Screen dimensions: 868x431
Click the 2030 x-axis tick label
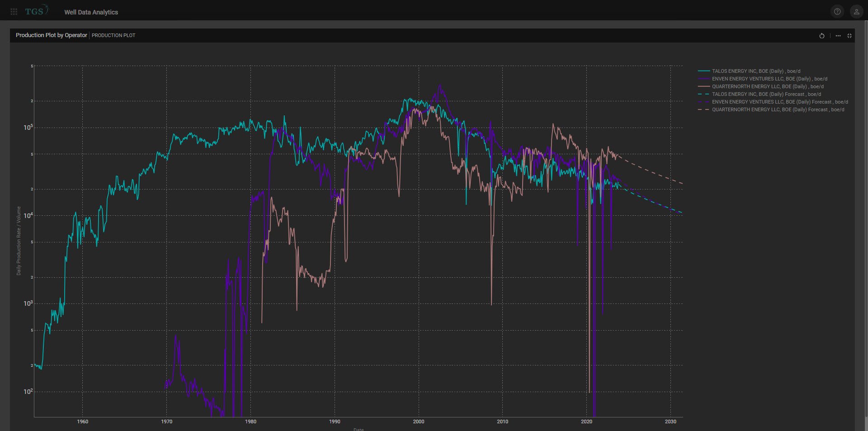670,422
